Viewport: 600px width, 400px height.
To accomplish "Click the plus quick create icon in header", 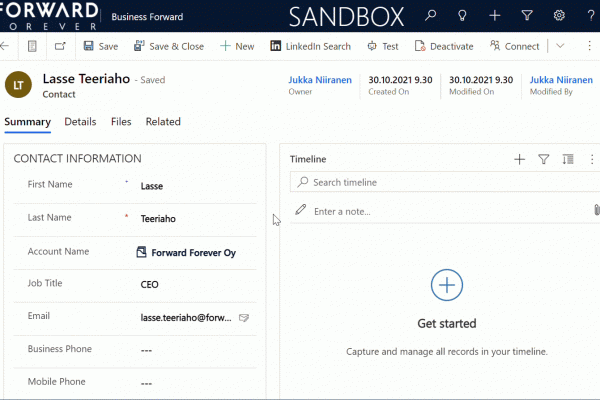I will (x=495, y=16).
